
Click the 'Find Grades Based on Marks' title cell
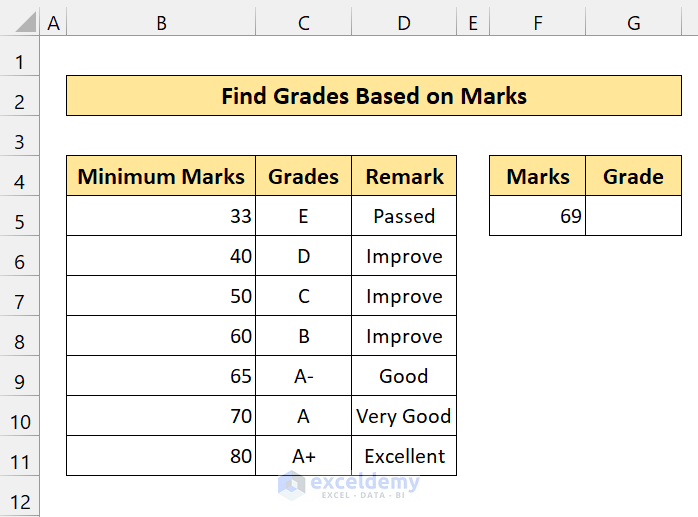(374, 96)
